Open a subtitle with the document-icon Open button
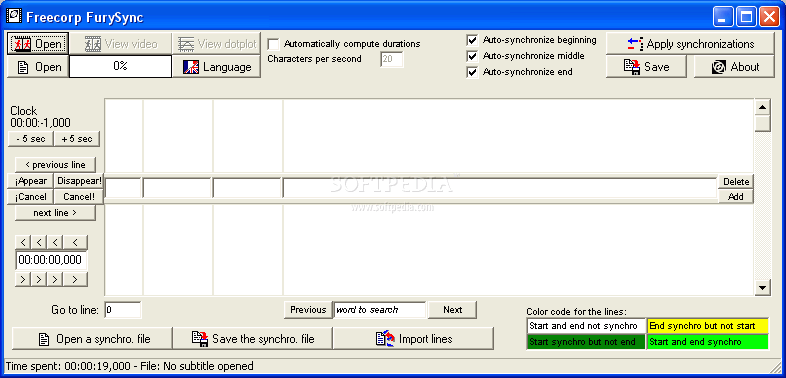The image size is (786, 378). [38, 67]
